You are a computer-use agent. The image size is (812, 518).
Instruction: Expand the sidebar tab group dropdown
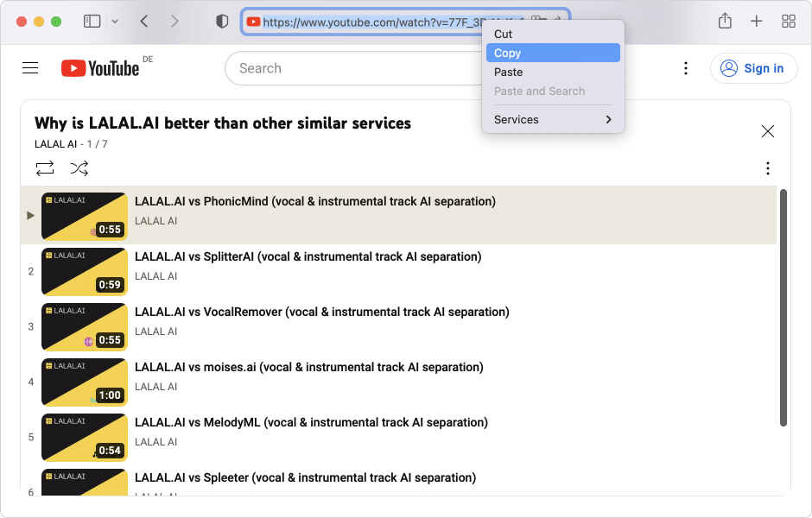pyautogui.click(x=115, y=22)
